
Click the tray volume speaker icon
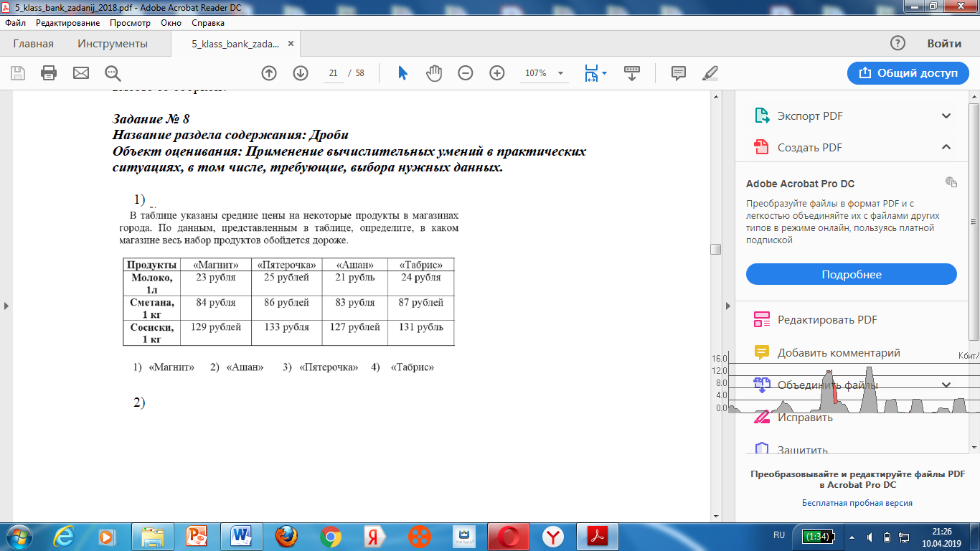(x=869, y=537)
